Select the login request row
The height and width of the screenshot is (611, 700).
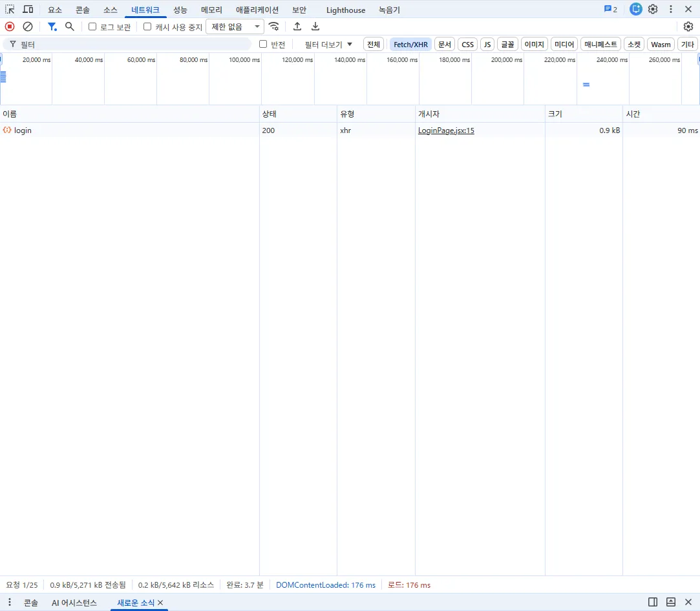pos(350,130)
